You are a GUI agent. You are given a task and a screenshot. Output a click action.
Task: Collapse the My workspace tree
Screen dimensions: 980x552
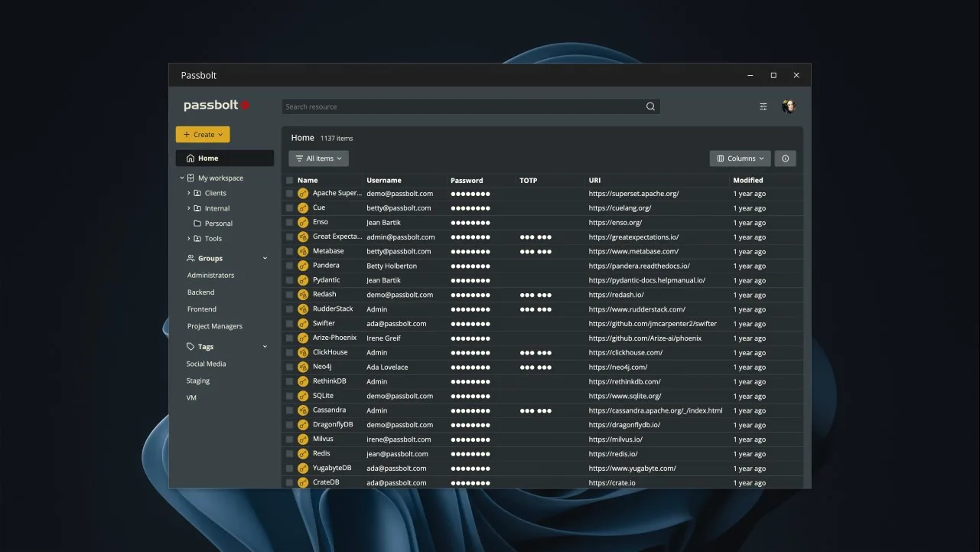point(182,178)
